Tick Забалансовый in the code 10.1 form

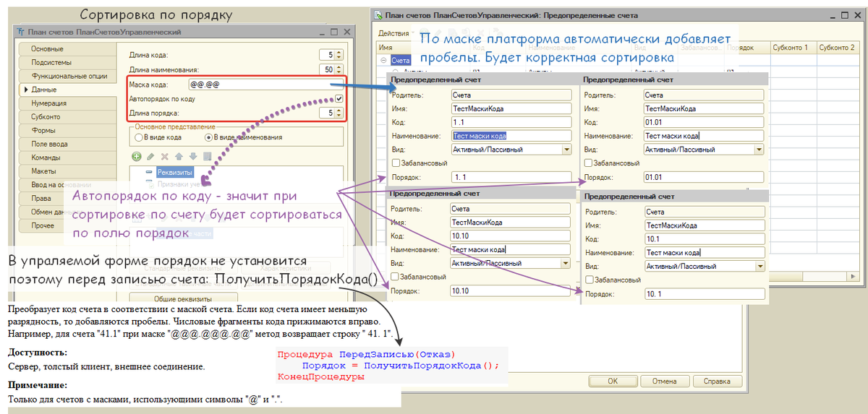[589, 280]
